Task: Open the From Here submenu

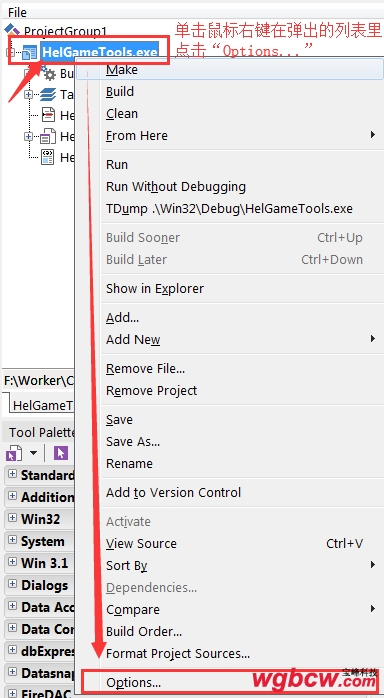Action: coord(240,135)
